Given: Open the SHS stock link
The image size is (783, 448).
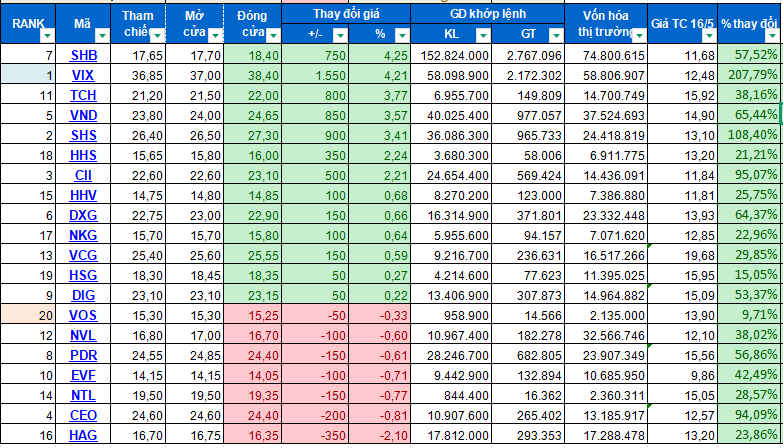Looking at the screenshot, I should tap(83, 135).
